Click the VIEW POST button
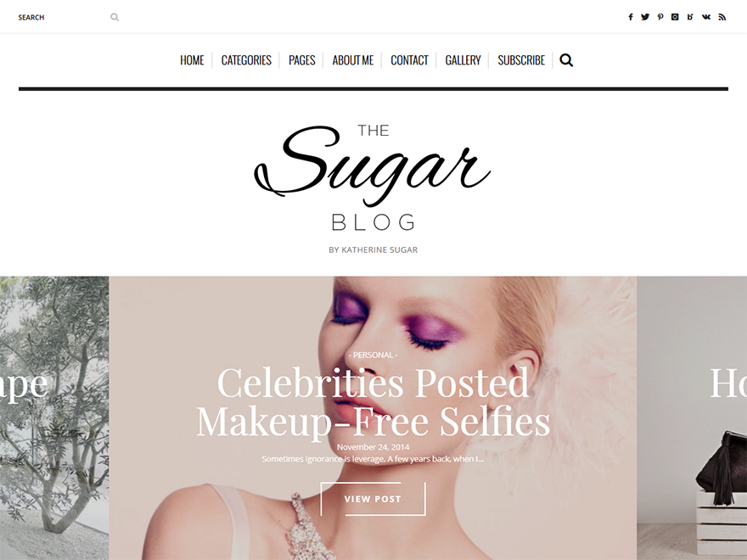 click(373, 499)
